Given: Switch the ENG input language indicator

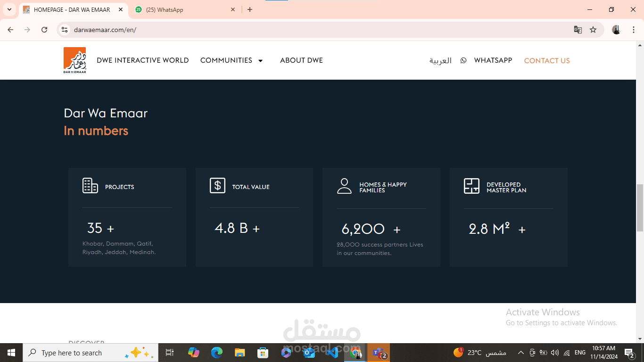Looking at the screenshot, I should [580, 353].
